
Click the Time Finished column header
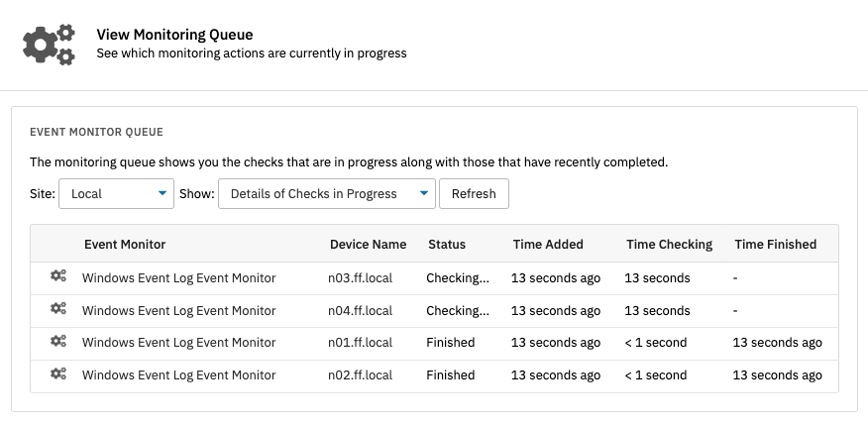point(775,244)
